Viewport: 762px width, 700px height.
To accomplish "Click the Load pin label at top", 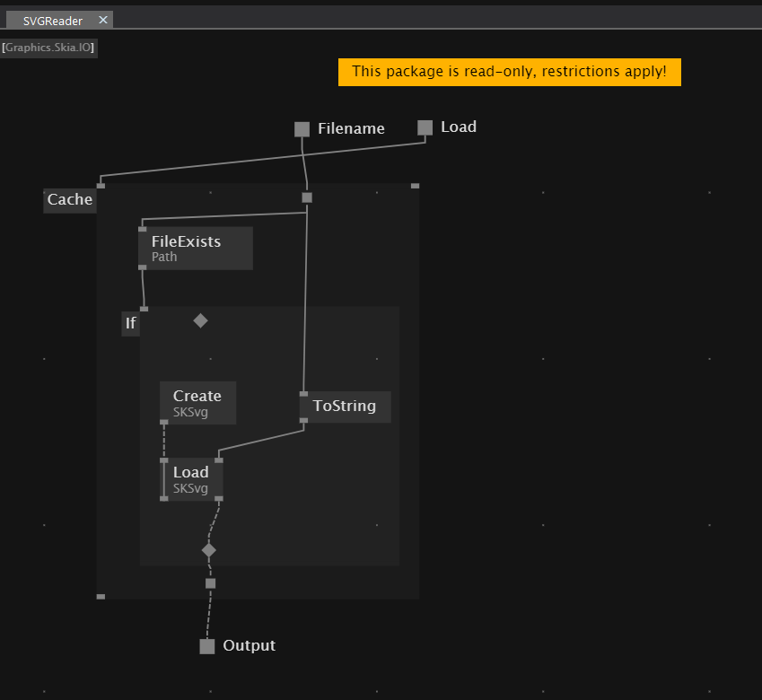I will coord(459,127).
